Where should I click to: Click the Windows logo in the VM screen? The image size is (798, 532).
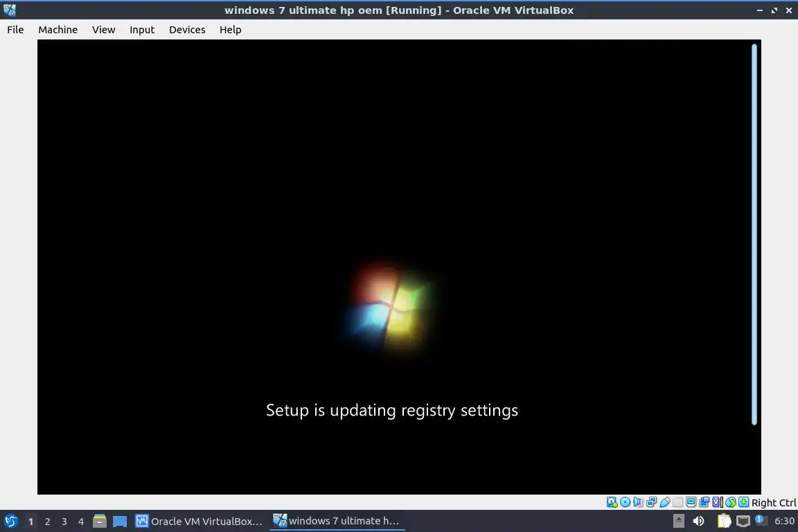coord(391,308)
